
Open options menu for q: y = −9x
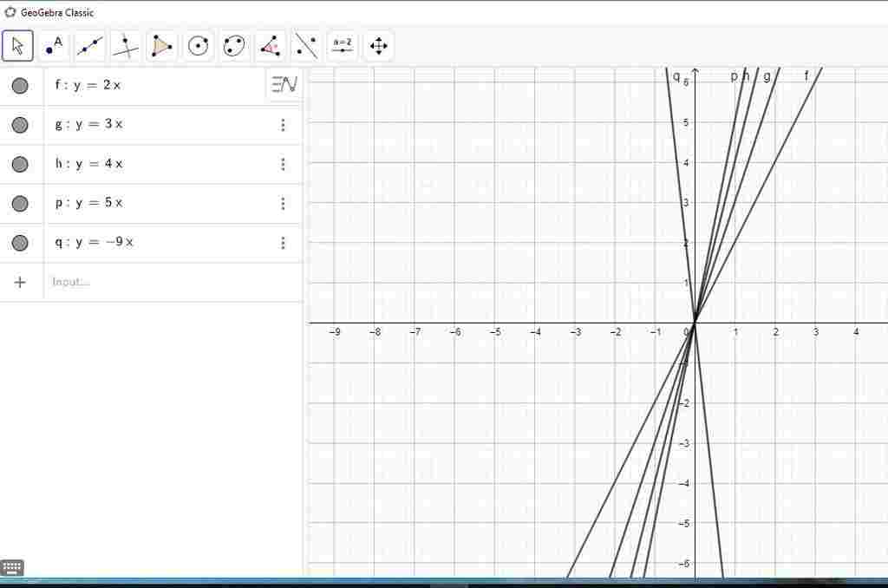tap(283, 243)
